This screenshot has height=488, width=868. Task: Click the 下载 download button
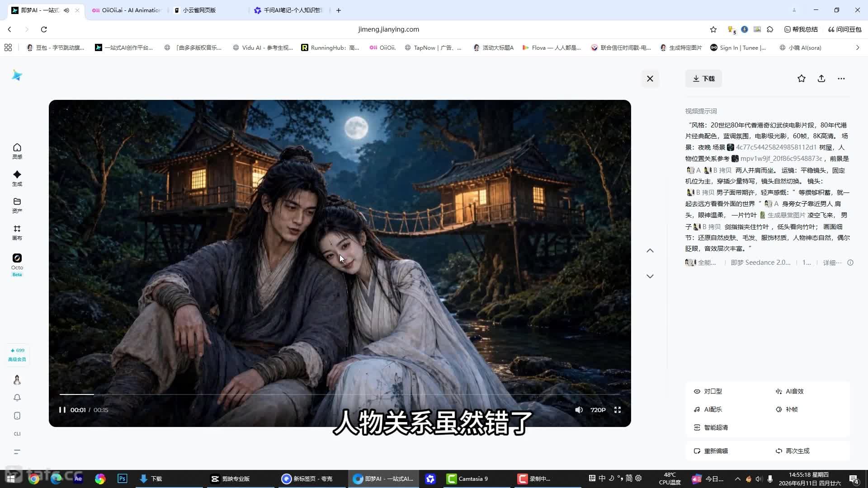(703, 79)
